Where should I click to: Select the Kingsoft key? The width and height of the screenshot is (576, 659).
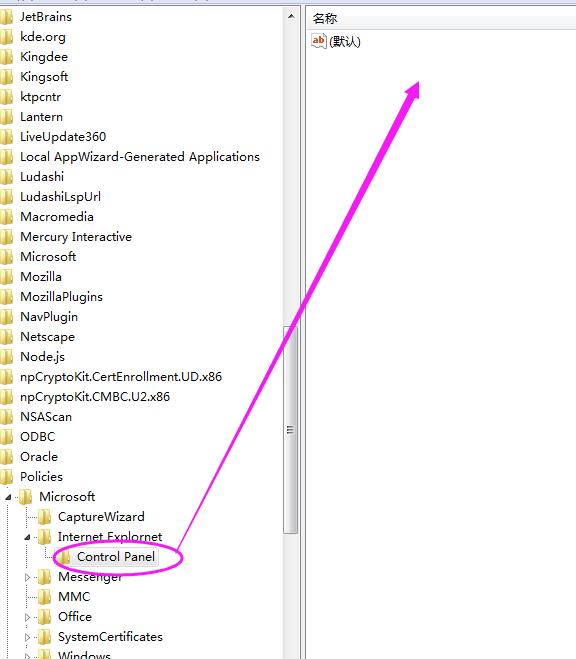click(44, 77)
